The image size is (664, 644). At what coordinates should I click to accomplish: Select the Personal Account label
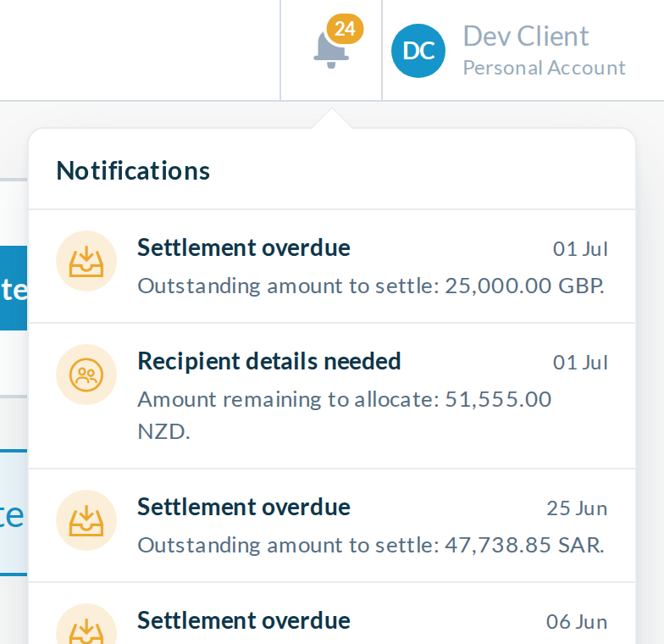point(544,68)
